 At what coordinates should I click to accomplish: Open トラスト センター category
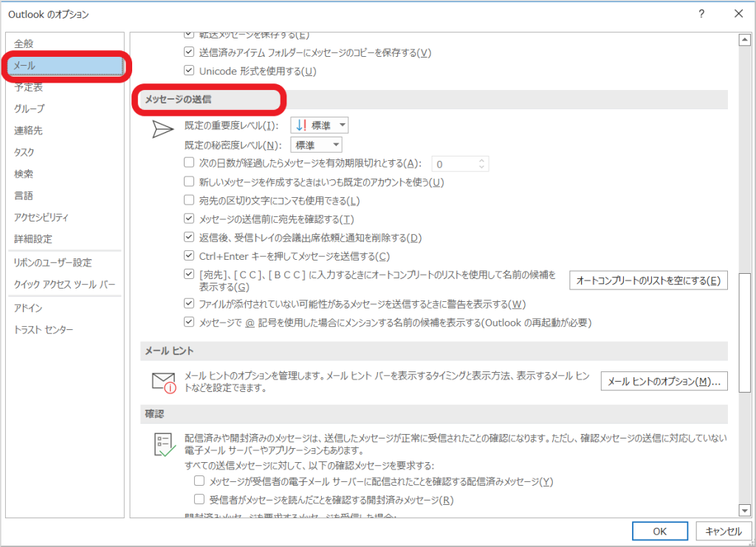pyautogui.click(x=65, y=330)
